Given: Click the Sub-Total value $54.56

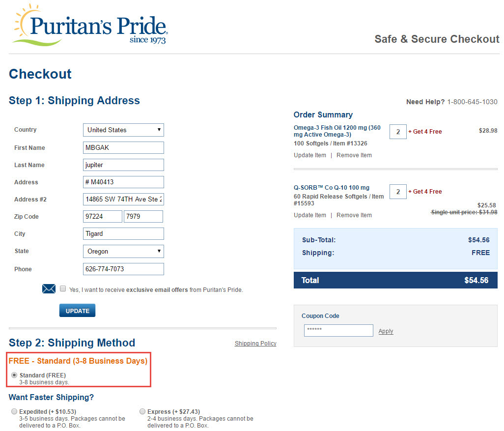Looking at the screenshot, I should (478, 240).
